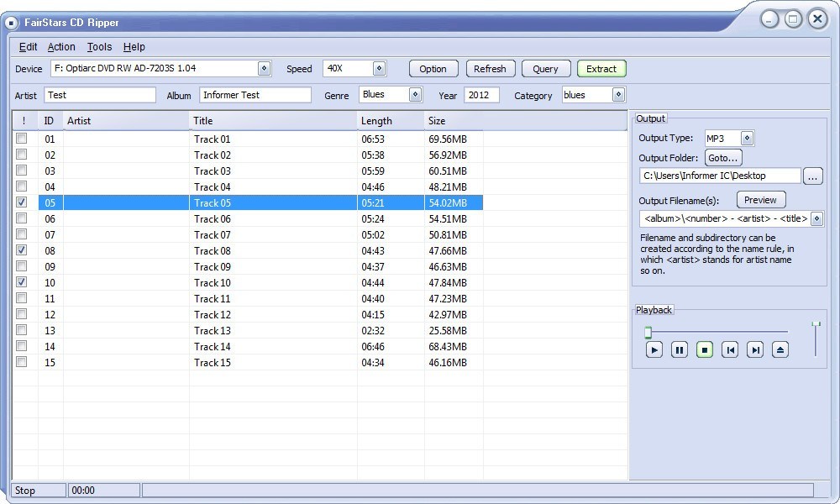840x504 pixels.
Task: Pause playback with the pause button
Action: point(680,349)
